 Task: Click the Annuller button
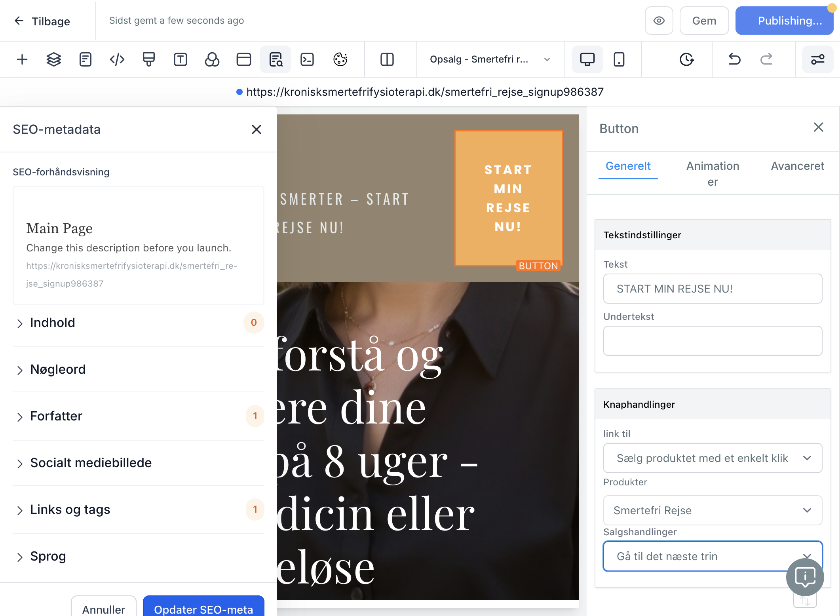click(104, 606)
